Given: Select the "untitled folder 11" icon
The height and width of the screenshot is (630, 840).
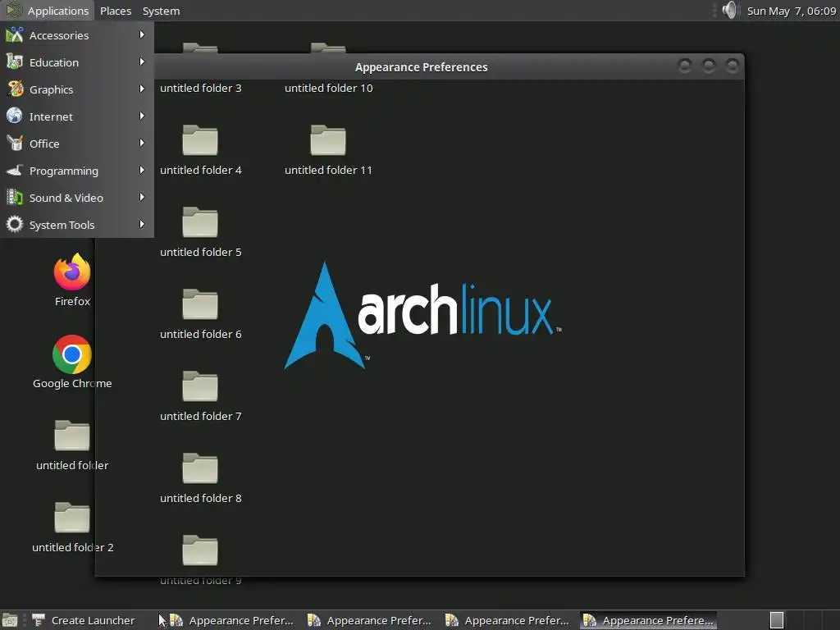Looking at the screenshot, I should pyautogui.click(x=328, y=140).
